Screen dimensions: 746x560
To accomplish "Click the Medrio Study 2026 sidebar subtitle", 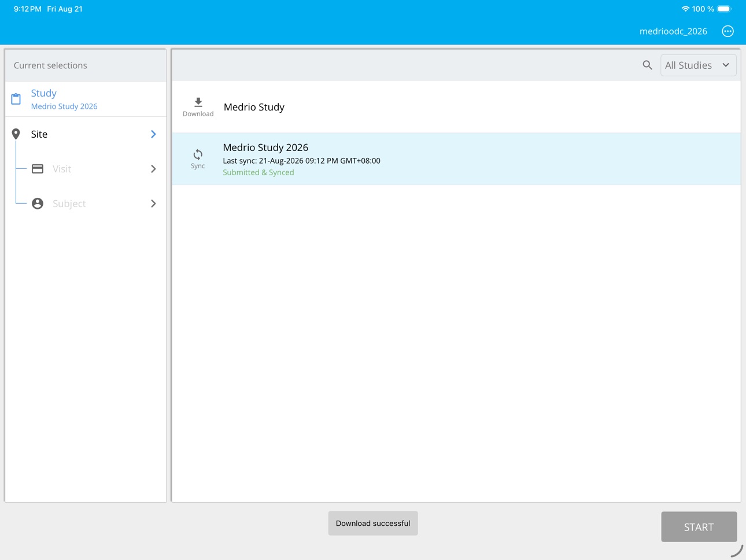I will (64, 106).
